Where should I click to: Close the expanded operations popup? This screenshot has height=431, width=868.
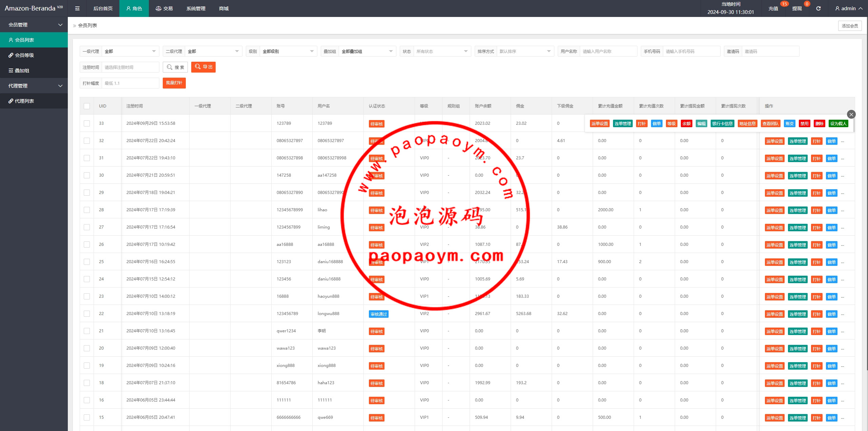851,114
